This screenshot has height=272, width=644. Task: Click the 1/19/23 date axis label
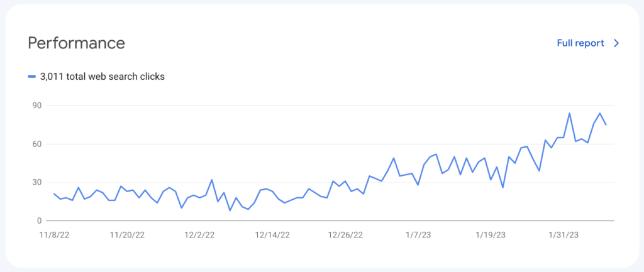491,235
